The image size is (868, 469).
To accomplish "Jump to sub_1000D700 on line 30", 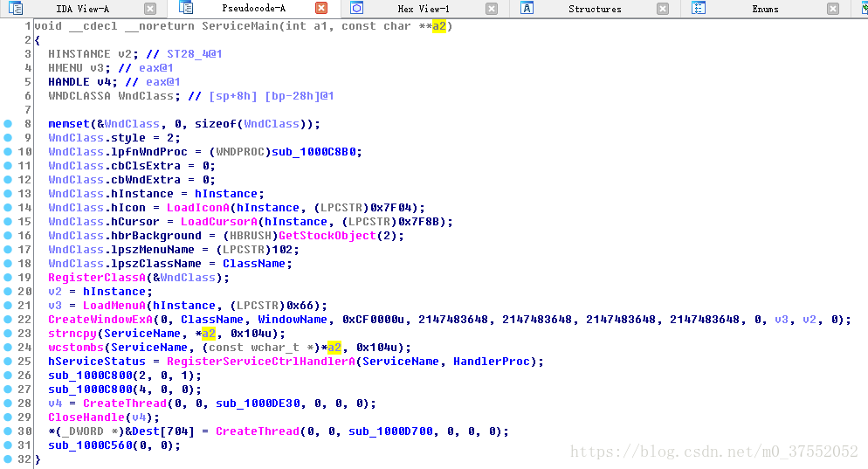I will pos(390,431).
